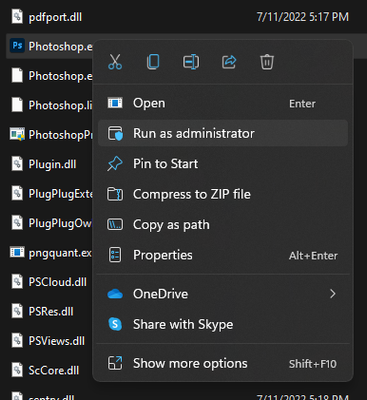367x400 pixels.
Task: Select the PSViews.dll file
Action: (x=57, y=341)
